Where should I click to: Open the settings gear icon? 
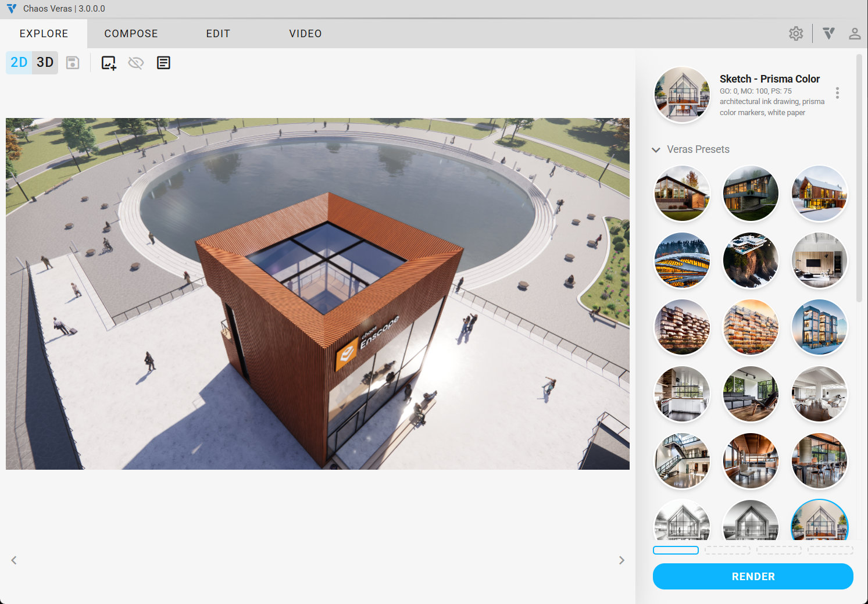tap(796, 34)
